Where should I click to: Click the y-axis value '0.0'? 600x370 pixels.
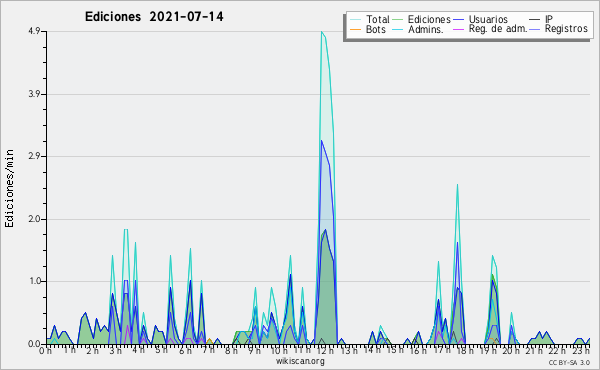click(x=34, y=344)
